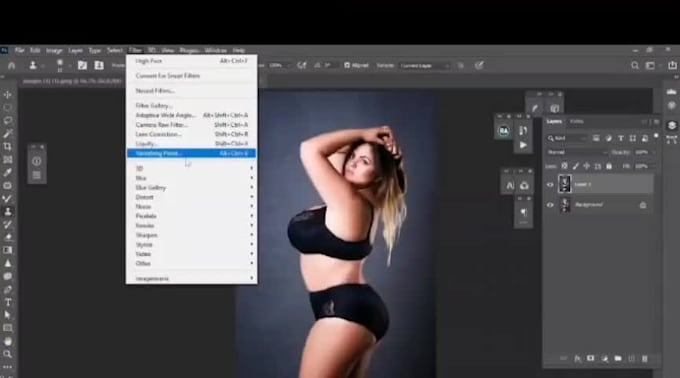Image resolution: width=680 pixels, height=378 pixels.
Task: Select the Pen tool
Action: point(7,289)
